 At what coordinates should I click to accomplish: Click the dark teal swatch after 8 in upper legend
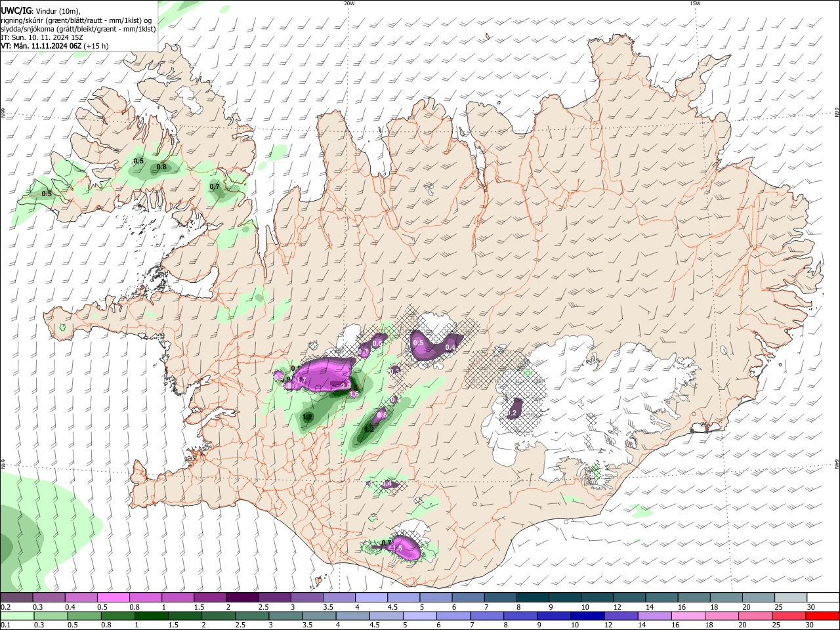[532, 598]
